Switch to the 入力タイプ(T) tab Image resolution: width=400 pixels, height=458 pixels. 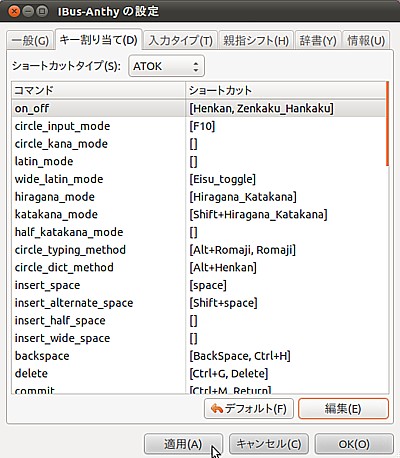(181, 41)
